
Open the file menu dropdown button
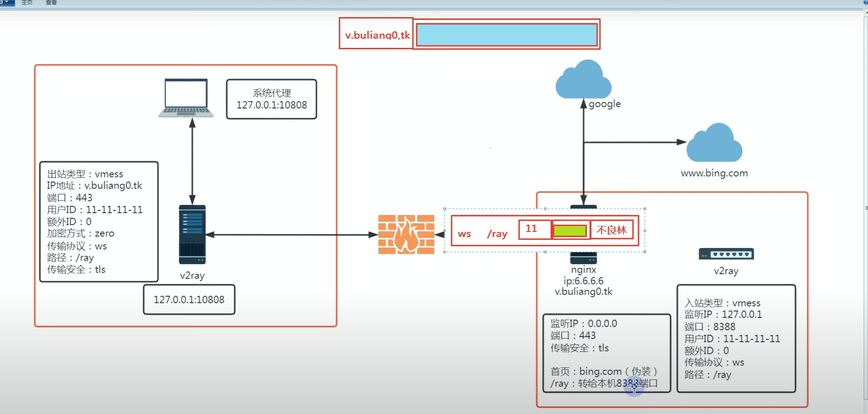(x=7, y=3)
